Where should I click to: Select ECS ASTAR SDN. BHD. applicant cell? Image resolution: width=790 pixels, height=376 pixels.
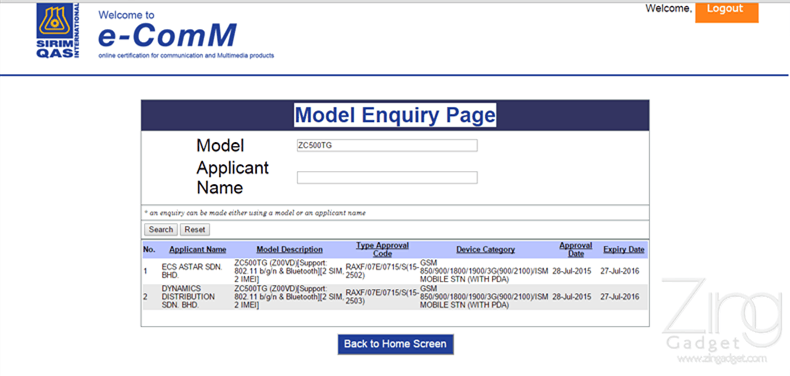191,271
